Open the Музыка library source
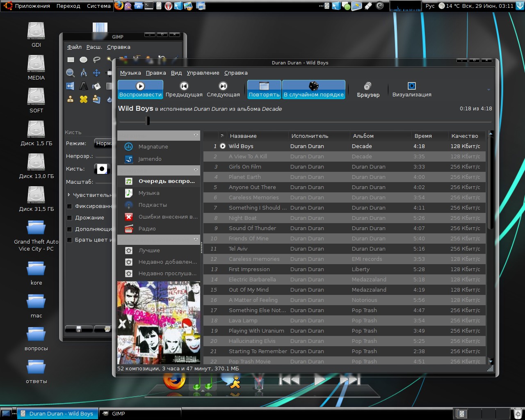This screenshot has height=420, width=525. coord(159,193)
